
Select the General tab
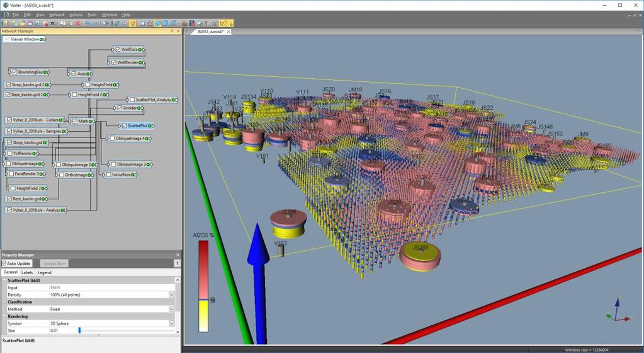tap(10, 272)
